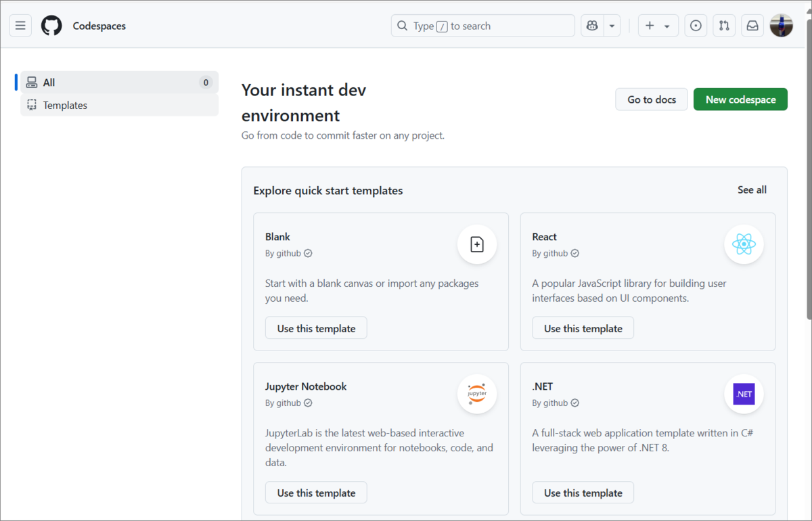Open the Go to docs button
Image resolution: width=812 pixels, height=521 pixels.
[651, 99]
